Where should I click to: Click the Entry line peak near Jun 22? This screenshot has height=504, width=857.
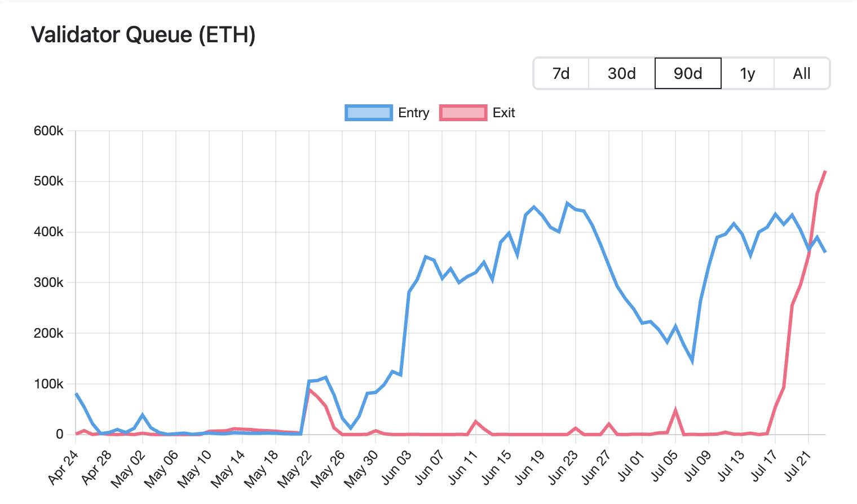567,204
